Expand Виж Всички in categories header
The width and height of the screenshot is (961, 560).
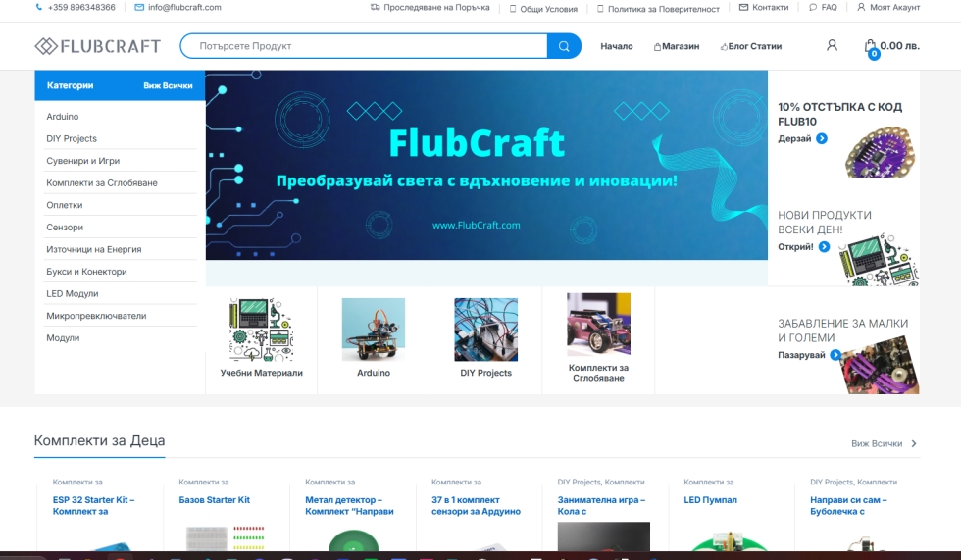pos(168,86)
